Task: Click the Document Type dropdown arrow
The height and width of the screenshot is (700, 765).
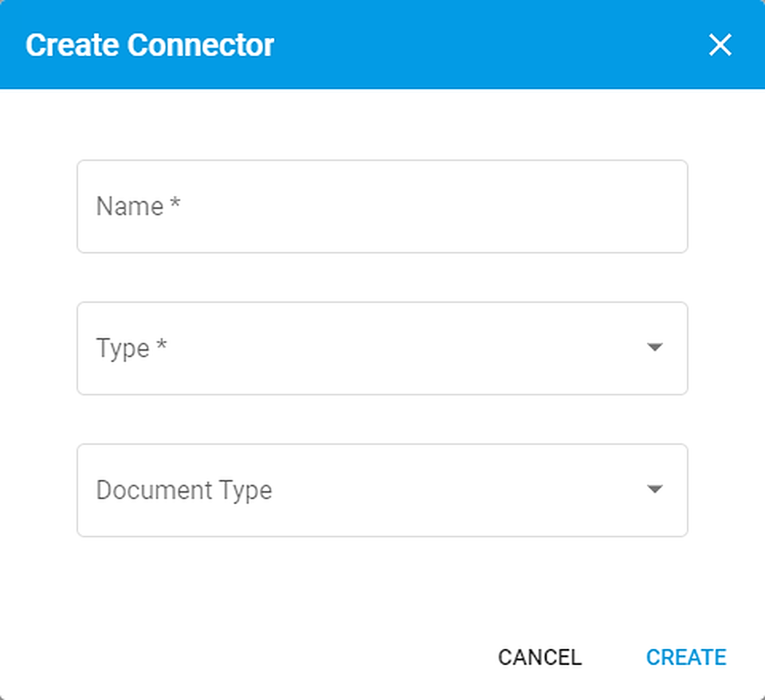Action: click(x=653, y=490)
